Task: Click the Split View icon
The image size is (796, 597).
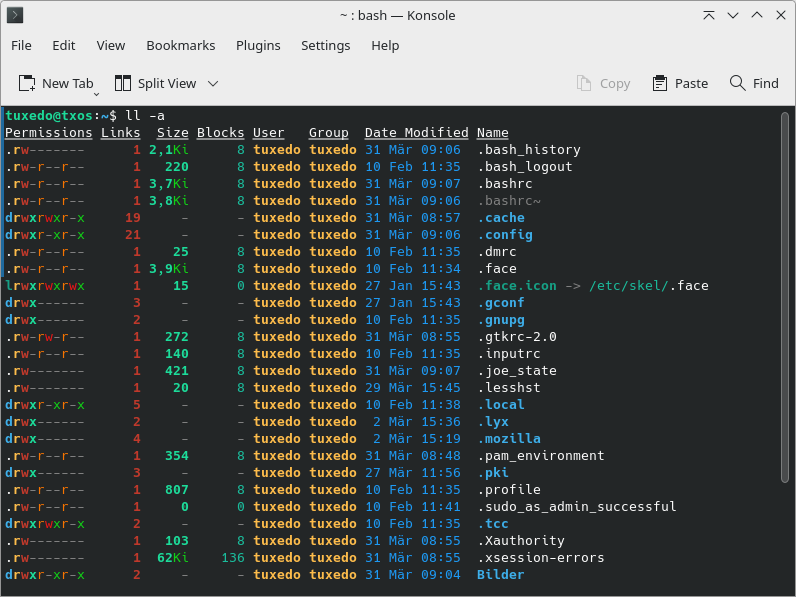Action: 122,83
